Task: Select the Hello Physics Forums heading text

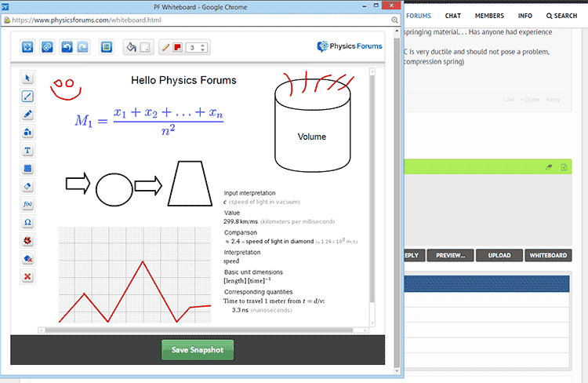Action: point(183,80)
